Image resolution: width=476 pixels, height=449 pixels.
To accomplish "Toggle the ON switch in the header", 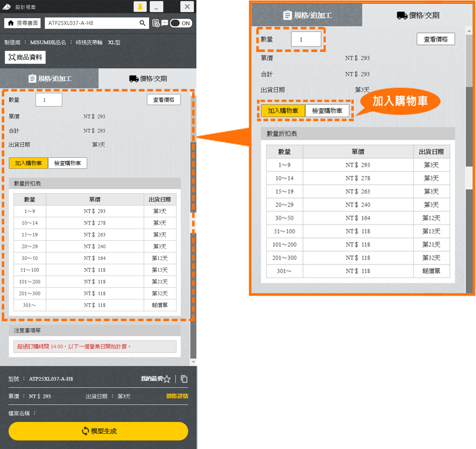I will coord(181,23).
